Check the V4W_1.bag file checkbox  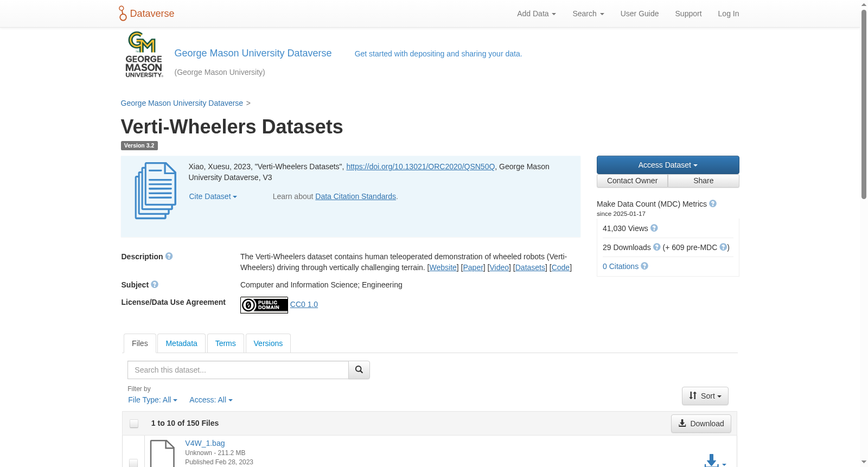click(x=133, y=463)
